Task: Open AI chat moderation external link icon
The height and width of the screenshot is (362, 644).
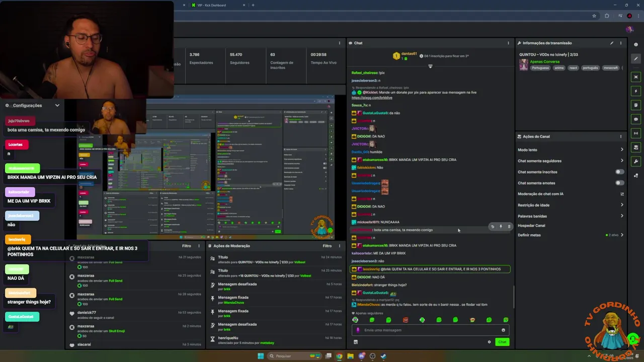Action: 622,194
